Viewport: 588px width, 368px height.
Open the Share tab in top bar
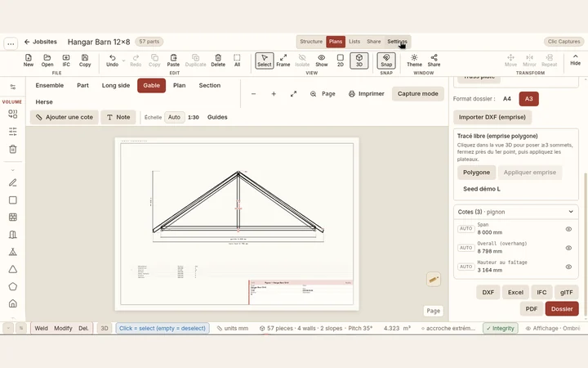(374, 42)
